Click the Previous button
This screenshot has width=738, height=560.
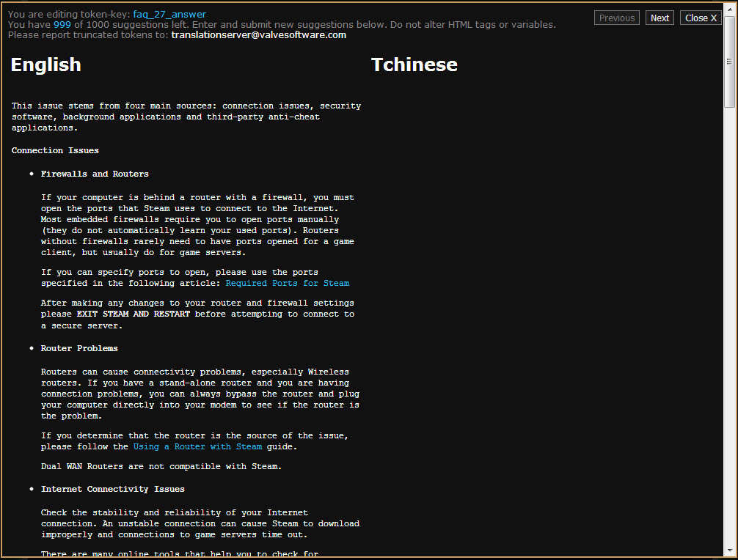pos(616,18)
